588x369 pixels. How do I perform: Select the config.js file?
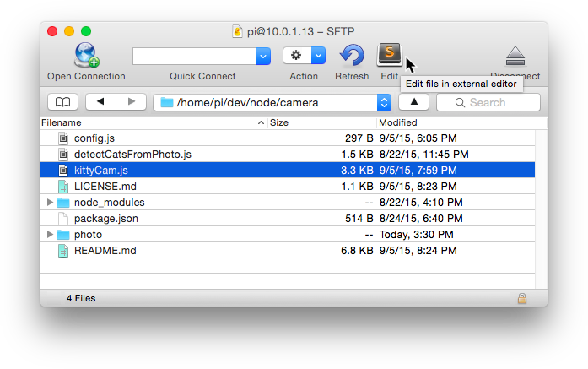tap(94, 138)
